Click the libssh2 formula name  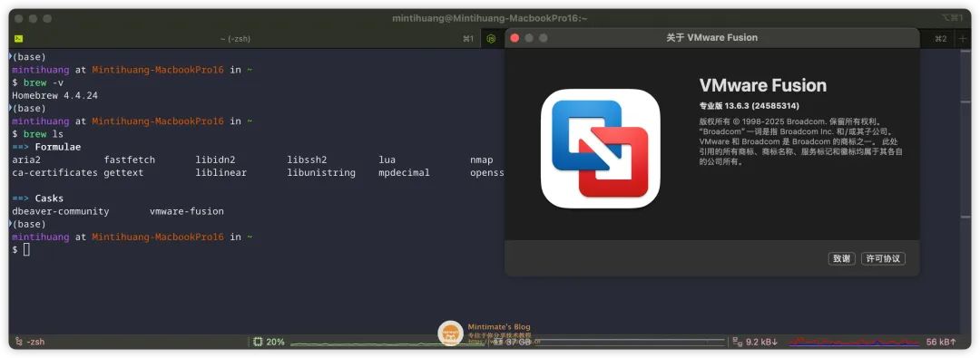click(x=307, y=160)
